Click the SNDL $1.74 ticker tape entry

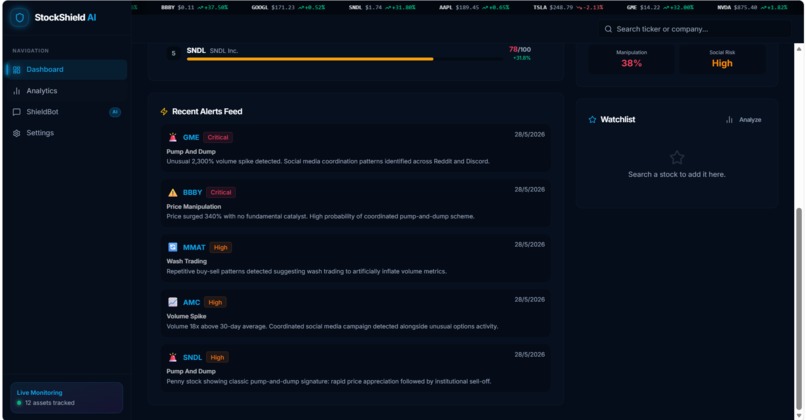tap(382, 8)
